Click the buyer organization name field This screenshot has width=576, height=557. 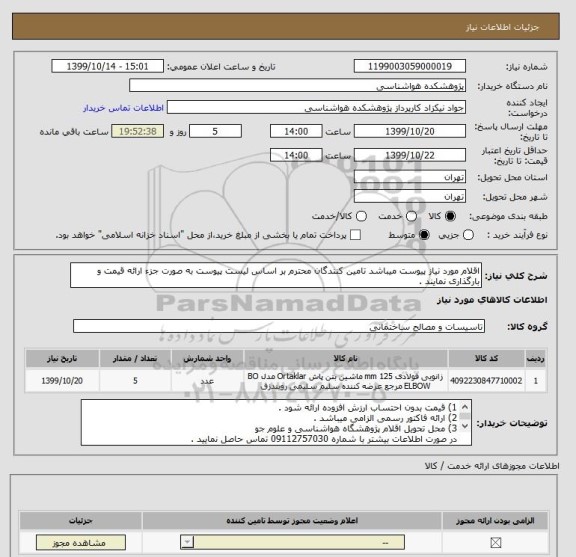pyautogui.click(x=298, y=86)
